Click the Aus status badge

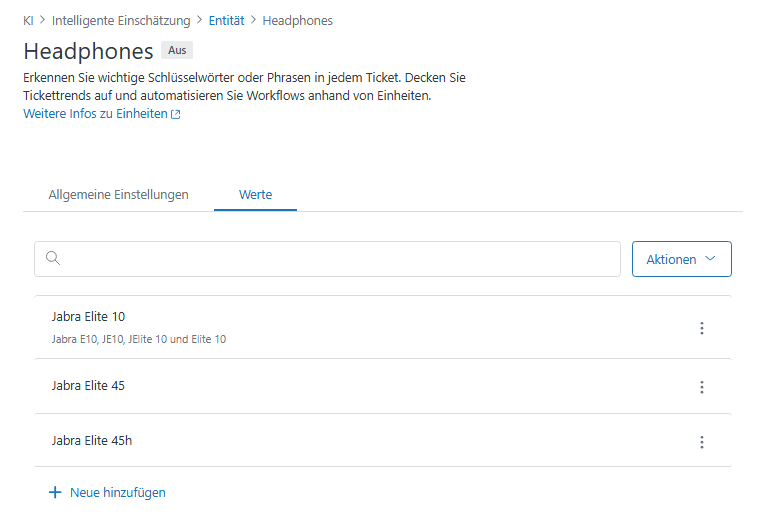[x=177, y=50]
